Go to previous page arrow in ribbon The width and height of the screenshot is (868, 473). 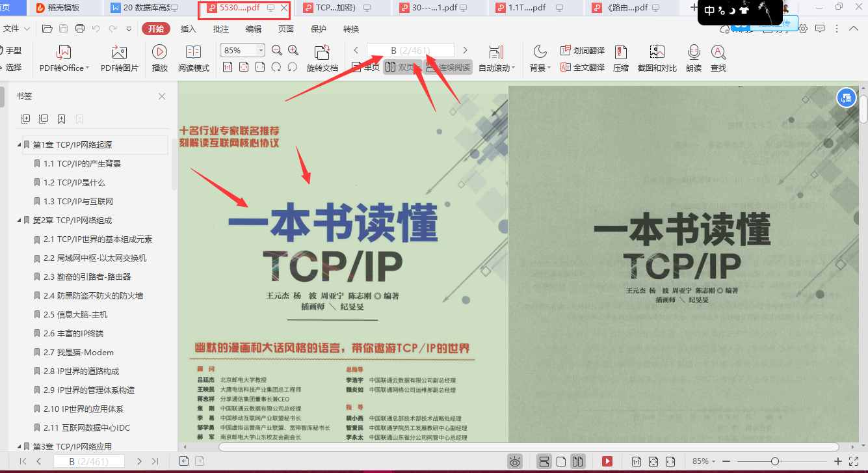356,50
